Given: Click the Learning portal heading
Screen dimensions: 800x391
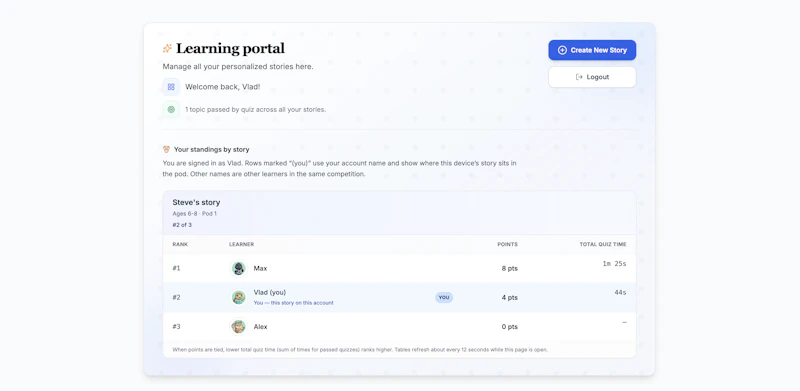Looking at the screenshot, I should click(x=230, y=48).
